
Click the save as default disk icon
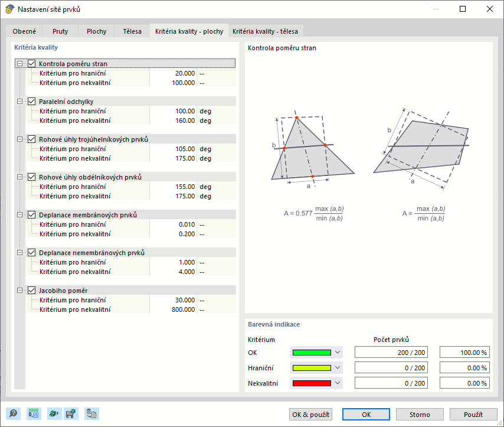[71, 413]
